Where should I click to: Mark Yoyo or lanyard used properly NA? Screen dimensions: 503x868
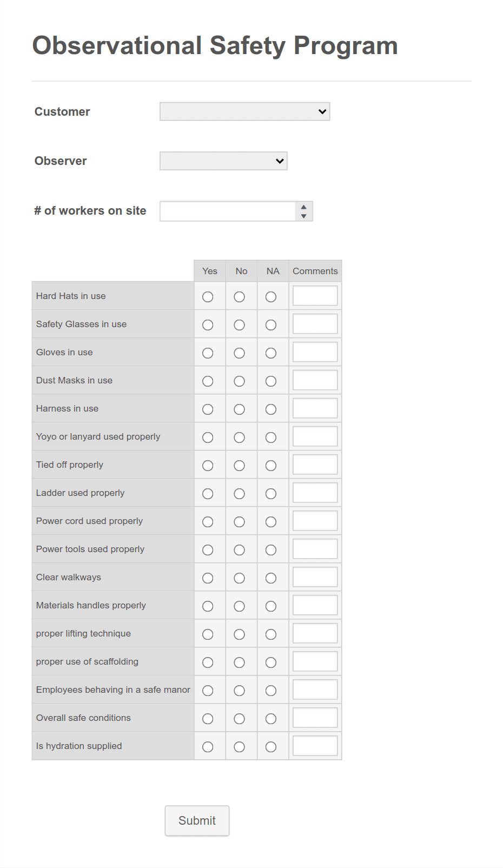click(x=271, y=438)
